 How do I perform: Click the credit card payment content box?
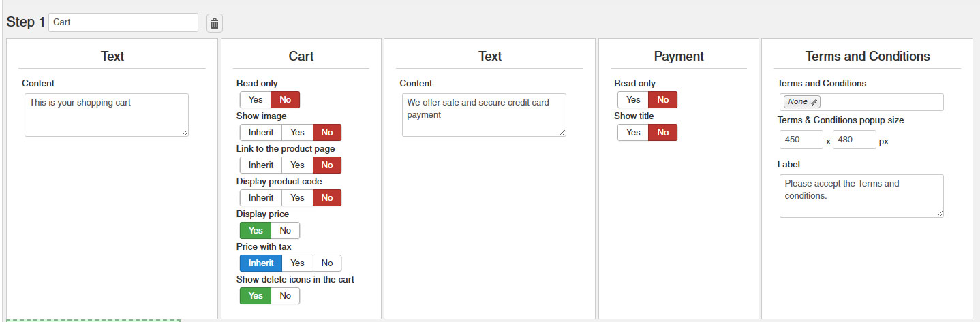pos(484,115)
